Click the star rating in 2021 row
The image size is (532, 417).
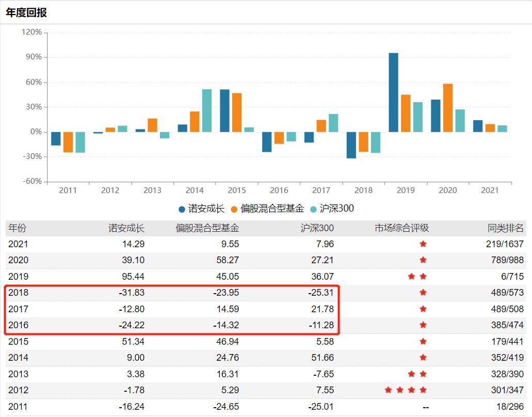(x=423, y=244)
